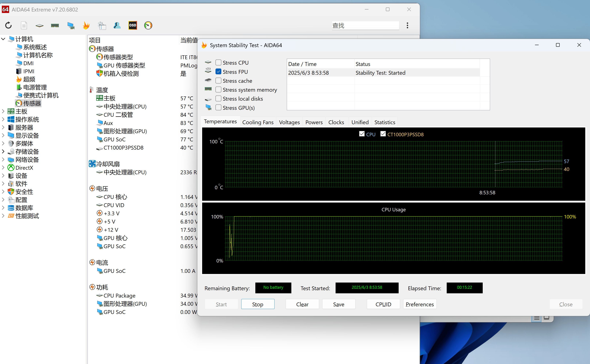Select 传感器 in the left tree
The image size is (590, 364).
coord(28,103)
